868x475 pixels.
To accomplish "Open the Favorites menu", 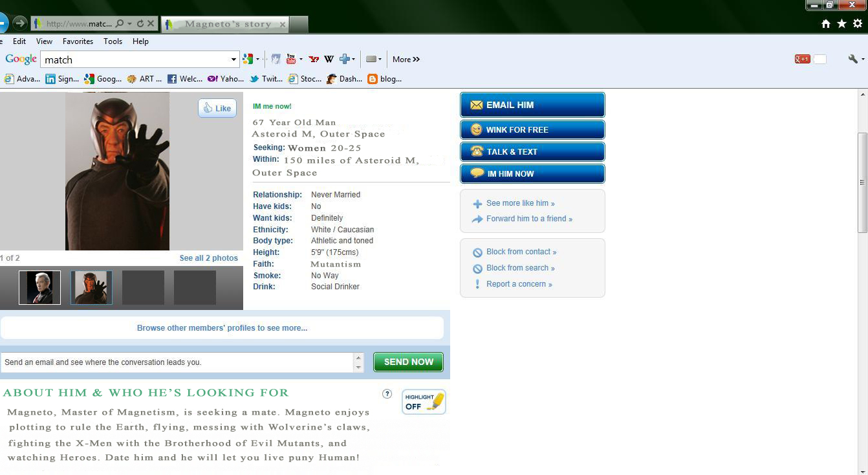I will [x=78, y=41].
